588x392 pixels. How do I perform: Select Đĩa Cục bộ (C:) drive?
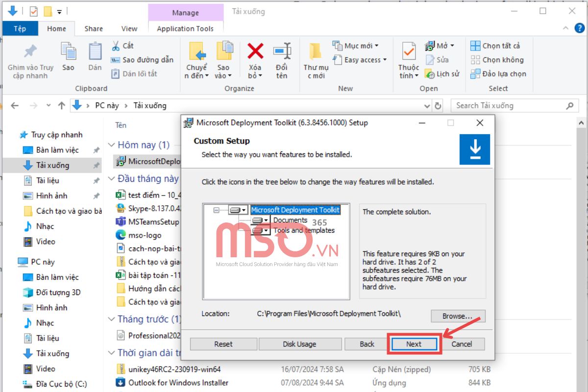[61, 384]
